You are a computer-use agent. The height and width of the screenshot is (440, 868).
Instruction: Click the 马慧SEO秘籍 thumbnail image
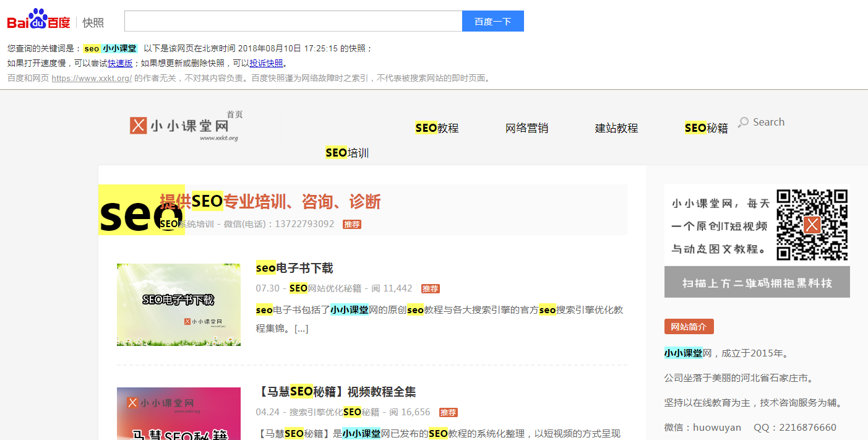[179, 413]
